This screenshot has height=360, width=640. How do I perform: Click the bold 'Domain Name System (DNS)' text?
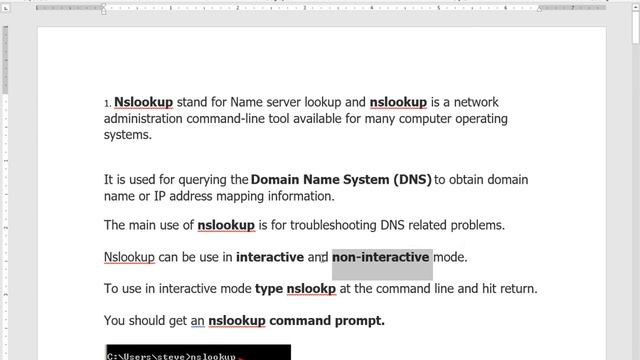coord(341,180)
